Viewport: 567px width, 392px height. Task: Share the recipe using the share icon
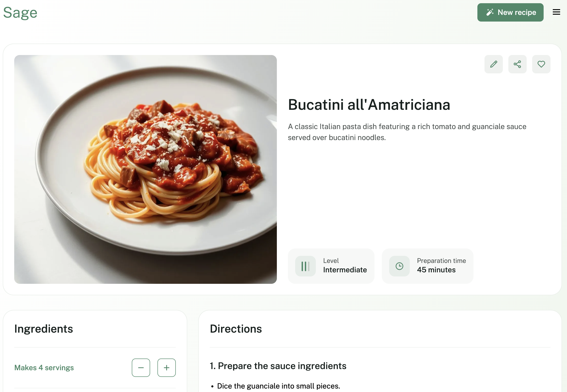coord(517,64)
